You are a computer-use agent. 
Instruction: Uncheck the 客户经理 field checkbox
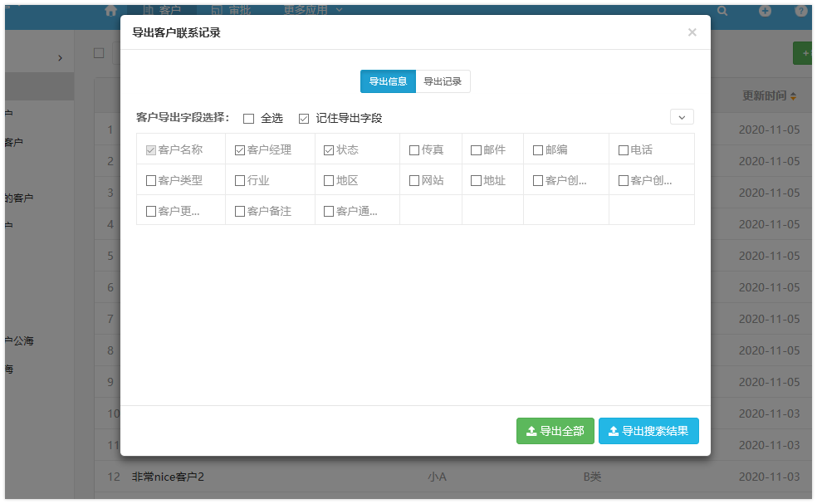pyautogui.click(x=240, y=150)
